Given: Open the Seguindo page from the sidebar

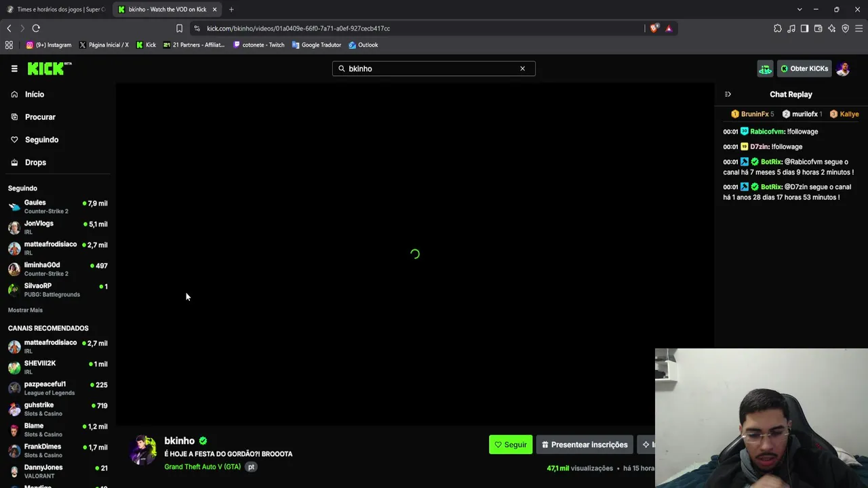Looking at the screenshot, I should (41, 140).
